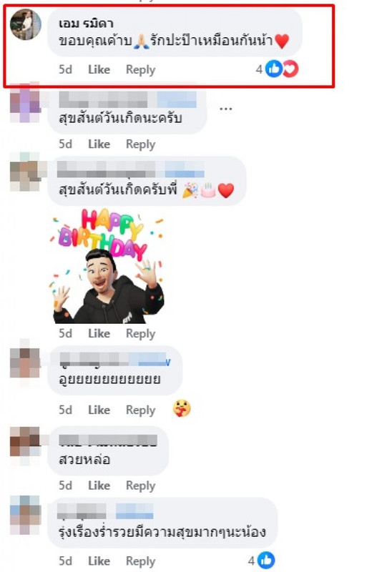Click the เอม รมิดา commenter name
392x572 pixels.
(86, 24)
